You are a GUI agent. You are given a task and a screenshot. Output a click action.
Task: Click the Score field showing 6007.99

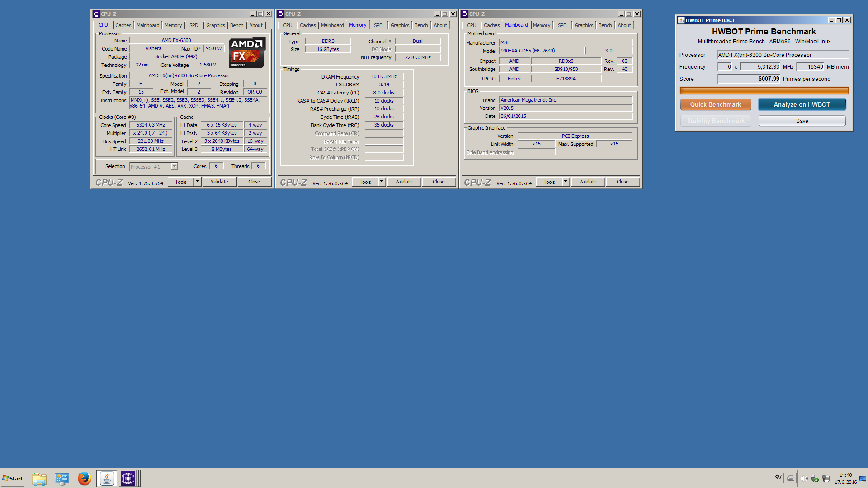click(749, 79)
